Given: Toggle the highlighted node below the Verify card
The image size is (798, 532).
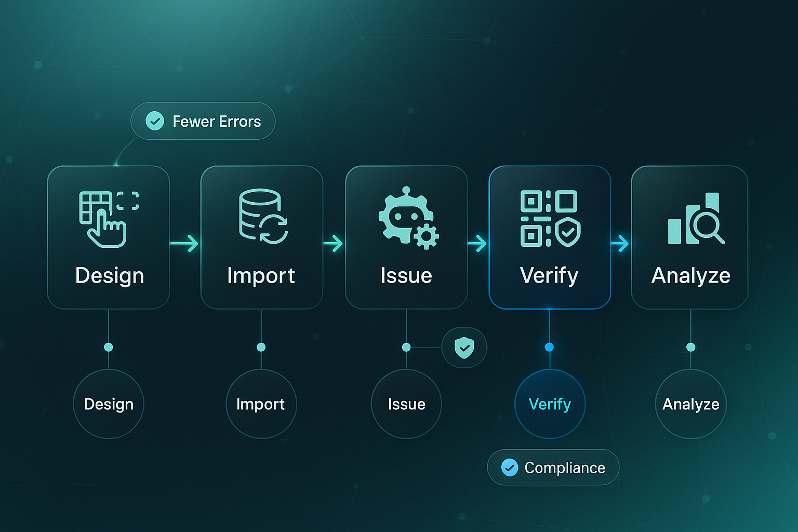Looking at the screenshot, I should [550, 347].
